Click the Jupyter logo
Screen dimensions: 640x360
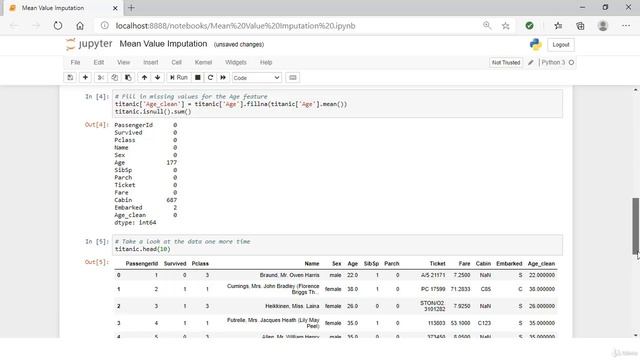point(89,44)
